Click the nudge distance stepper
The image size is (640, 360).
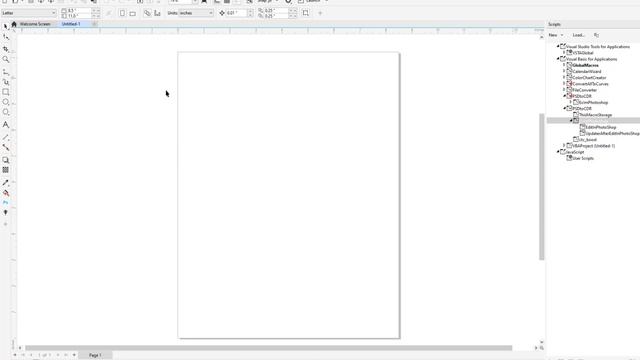(x=251, y=13)
